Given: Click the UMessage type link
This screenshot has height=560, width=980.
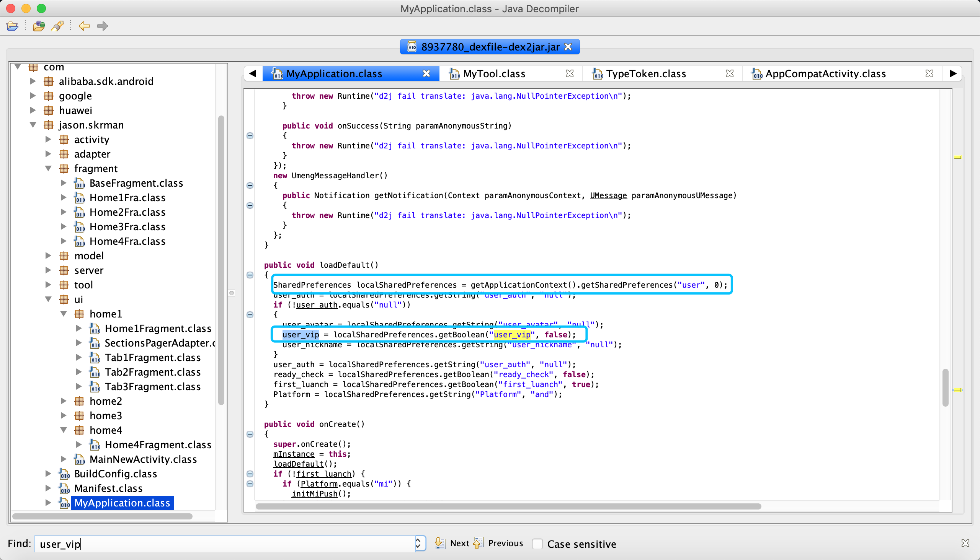Looking at the screenshot, I should pyautogui.click(x=608, y=195).
